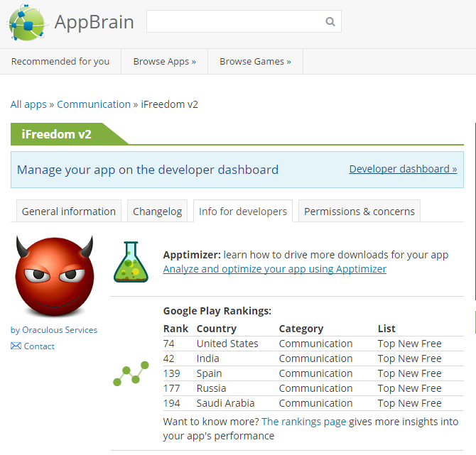Screen dimensions: 476x455
Task: Click rank value 177
Action: click(x=171, y=388)
